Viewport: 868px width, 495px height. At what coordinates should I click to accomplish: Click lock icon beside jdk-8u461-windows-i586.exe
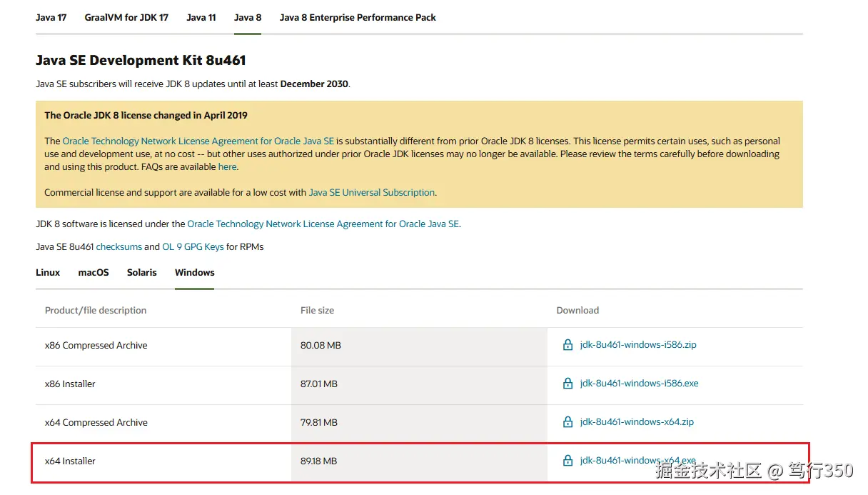pyautogui.click(x=567, y=384)
